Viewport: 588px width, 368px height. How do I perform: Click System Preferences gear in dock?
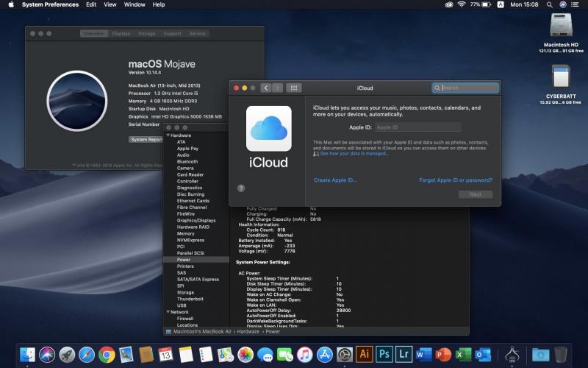(x=344, y=355)
